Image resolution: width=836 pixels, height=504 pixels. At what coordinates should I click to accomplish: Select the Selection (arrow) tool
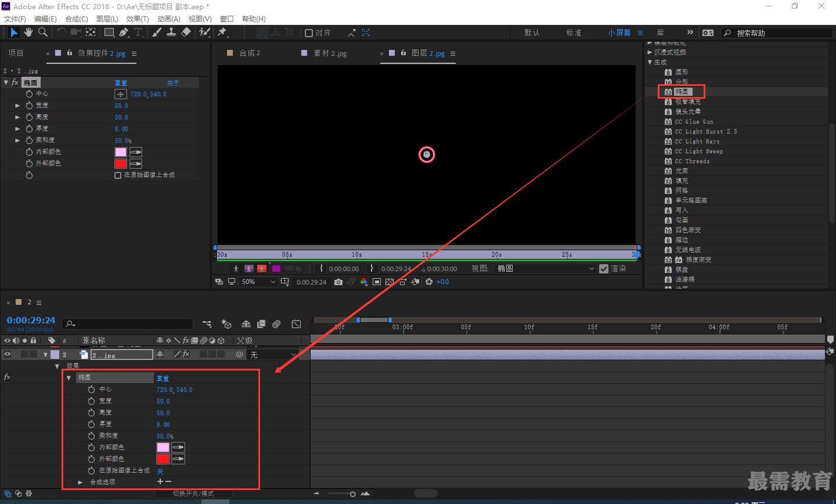(14, 33)
